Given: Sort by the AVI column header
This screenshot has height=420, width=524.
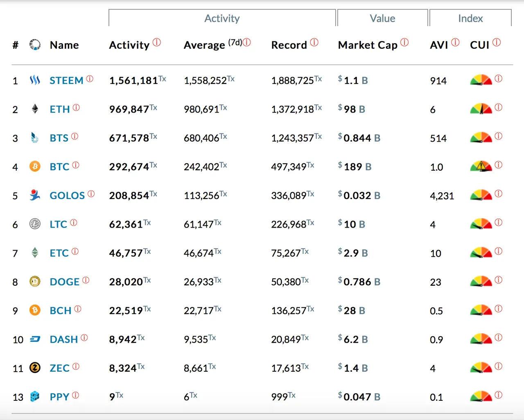Looking at the screenshot, I should point(439,45).
